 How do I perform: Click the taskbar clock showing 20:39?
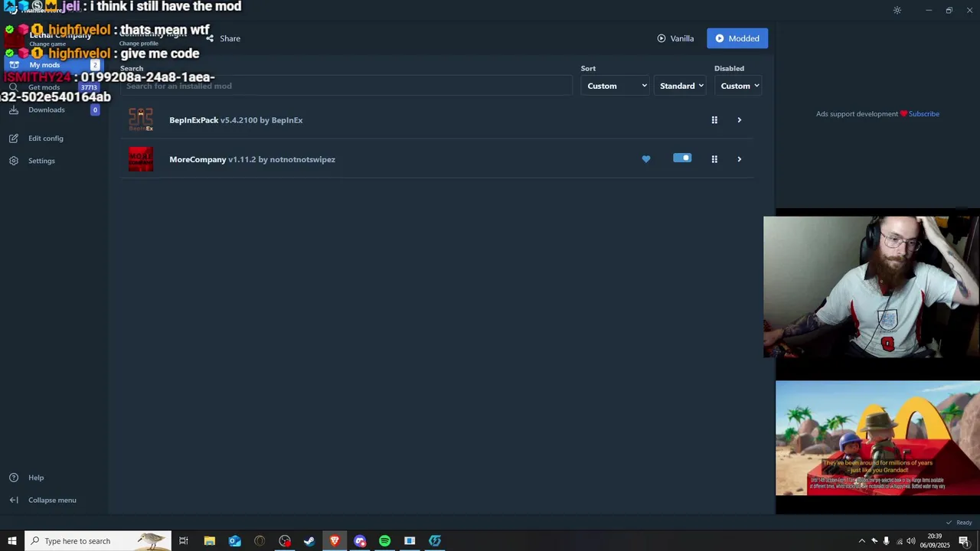click(935, 541)
